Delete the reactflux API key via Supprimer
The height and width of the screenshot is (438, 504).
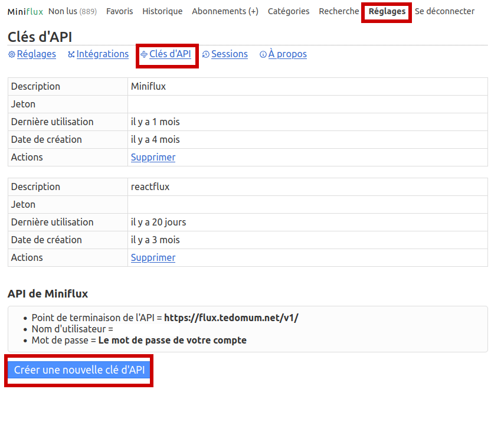(153, 257)
